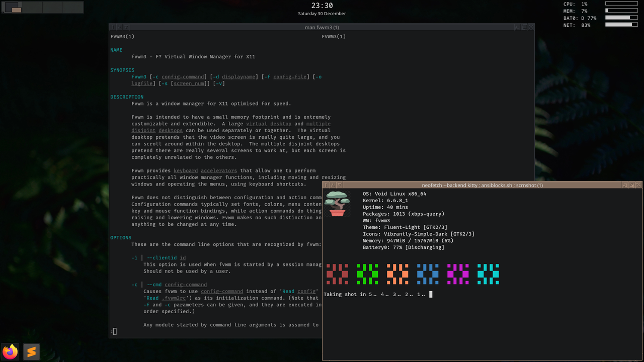644x362 pixels.
Task: Close the man fvwm3 window
Action: pyautogui.click(x=530, y=27)
